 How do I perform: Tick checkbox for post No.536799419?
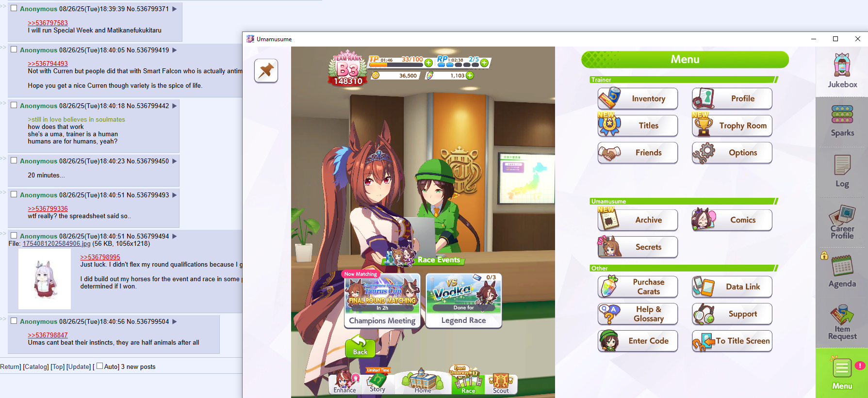(x=14, y=49)
